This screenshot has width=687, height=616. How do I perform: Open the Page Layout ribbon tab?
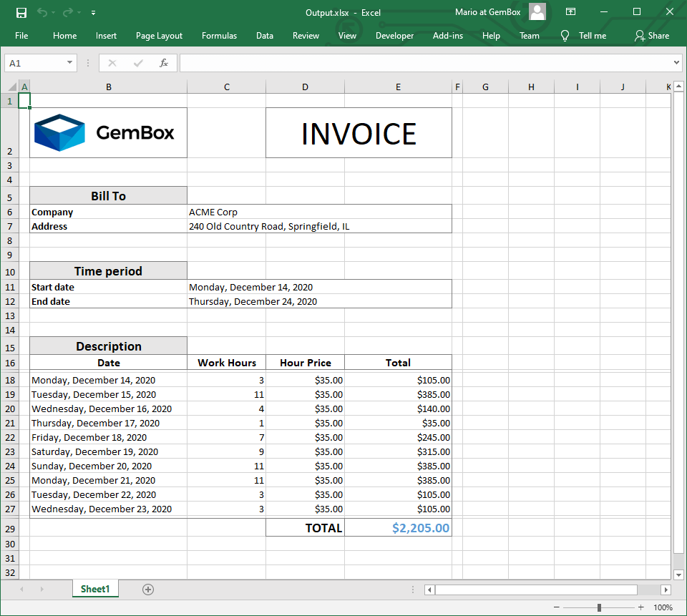tap(159, 36)
